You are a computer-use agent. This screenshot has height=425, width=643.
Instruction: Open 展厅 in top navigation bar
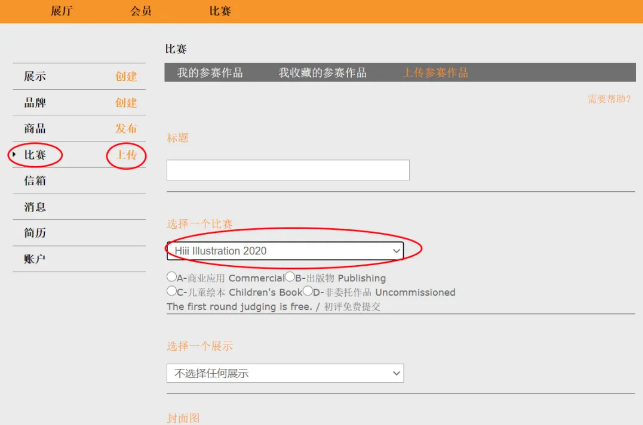[61, 11]
